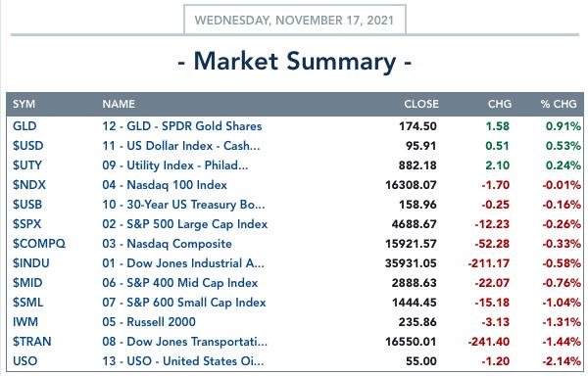This screenshot has height=376, width=588.
Task: Open the $USD symbol link
Action: point(27,145)
